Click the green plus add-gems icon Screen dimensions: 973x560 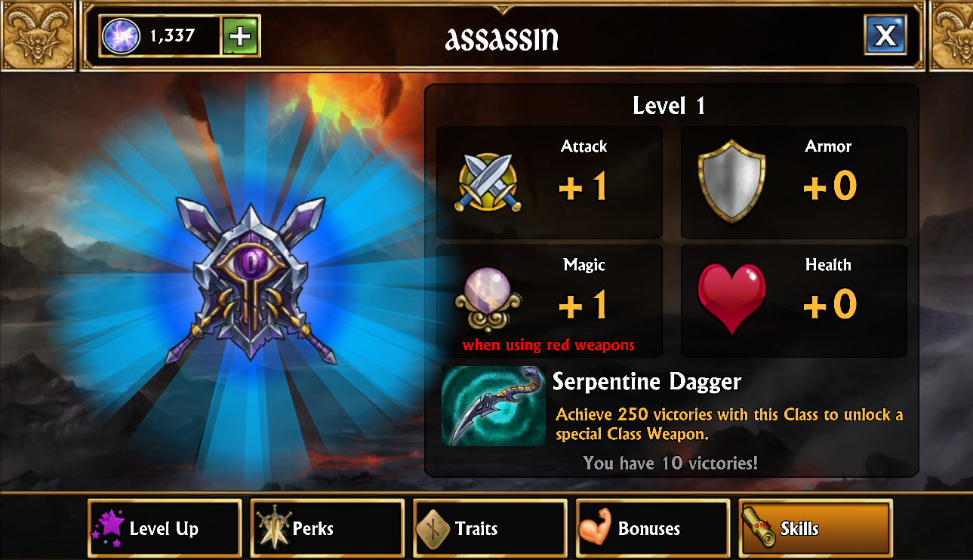tap(241, 35)
